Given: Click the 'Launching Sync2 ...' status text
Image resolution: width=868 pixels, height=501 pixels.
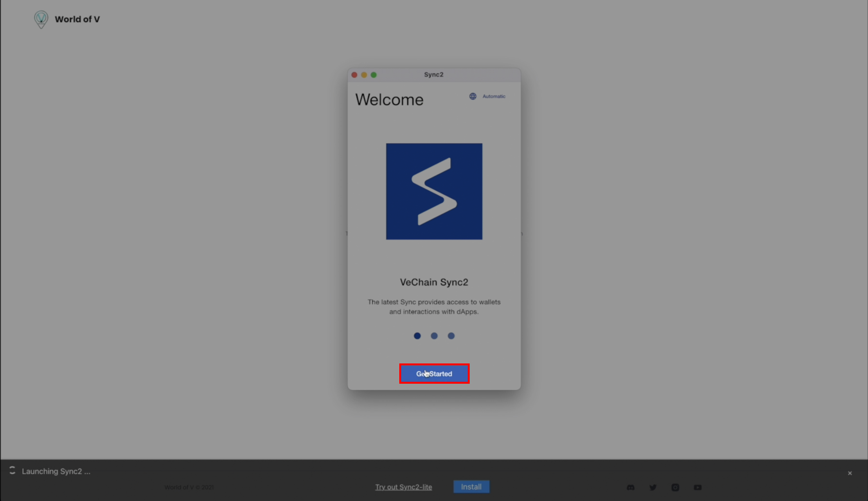Looking at the screenshot, I should [x=56, y=471].
